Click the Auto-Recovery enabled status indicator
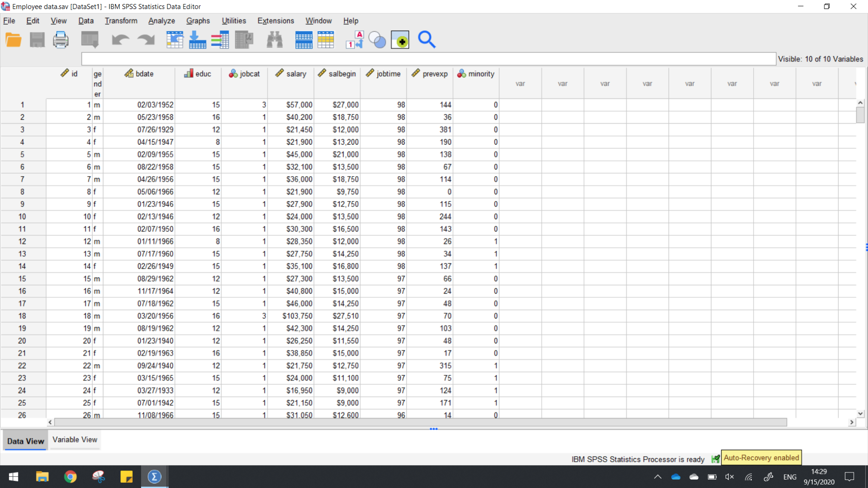Screen dimensions: 868x488 coord(761,457)
